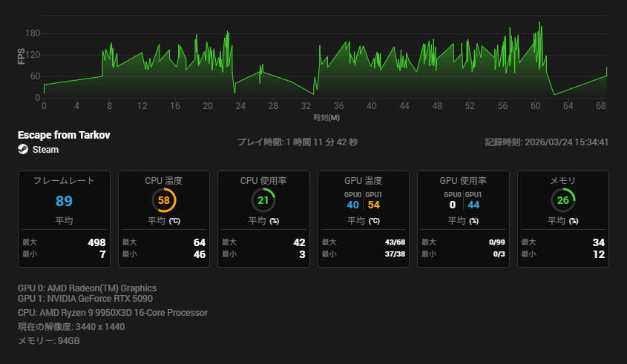Screen dimensions: 627x364
Task: Click the 40-minute mark on the time axis
Action: tap(371, 106)
